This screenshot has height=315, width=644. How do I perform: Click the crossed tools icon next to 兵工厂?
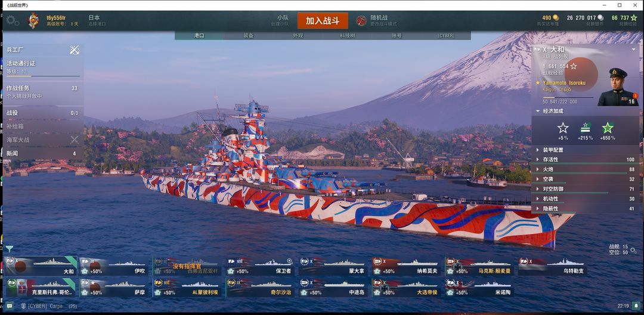point(75,50)
